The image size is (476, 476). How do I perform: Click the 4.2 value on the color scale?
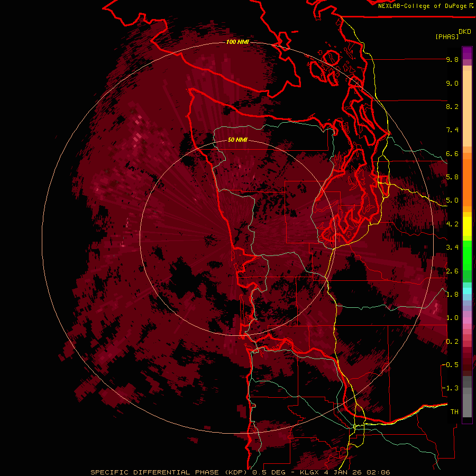pos(452,224)
